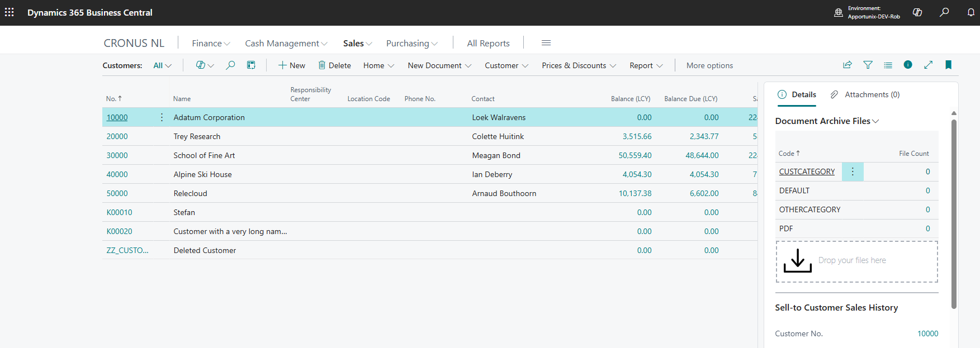
Task: Expand the page with the arrows icon
Action: [x=928, y=65]
